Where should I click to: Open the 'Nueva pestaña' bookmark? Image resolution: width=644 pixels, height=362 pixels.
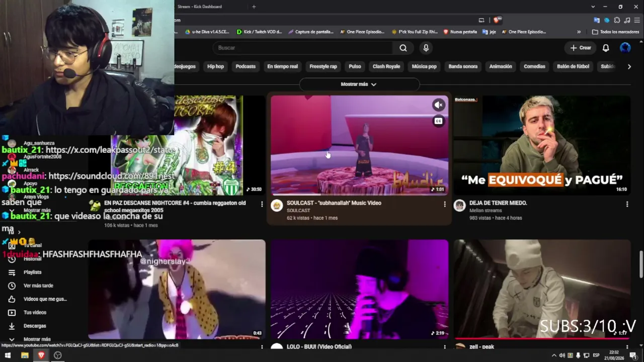(x=460, y=32)
